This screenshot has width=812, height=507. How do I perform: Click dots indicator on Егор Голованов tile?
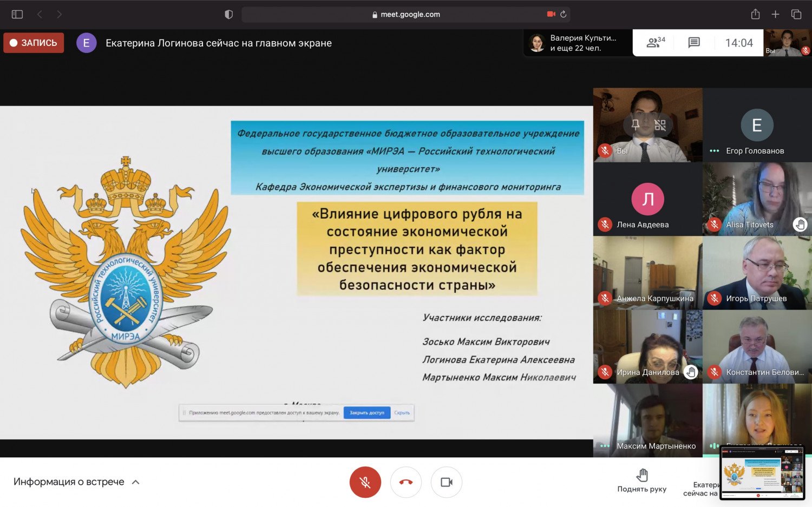pyautogui.click(x=714, y=151)
